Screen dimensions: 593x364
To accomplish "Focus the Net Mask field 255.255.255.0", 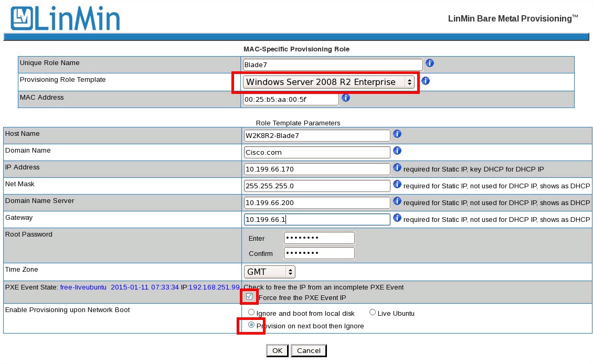I will pos(317,186).
